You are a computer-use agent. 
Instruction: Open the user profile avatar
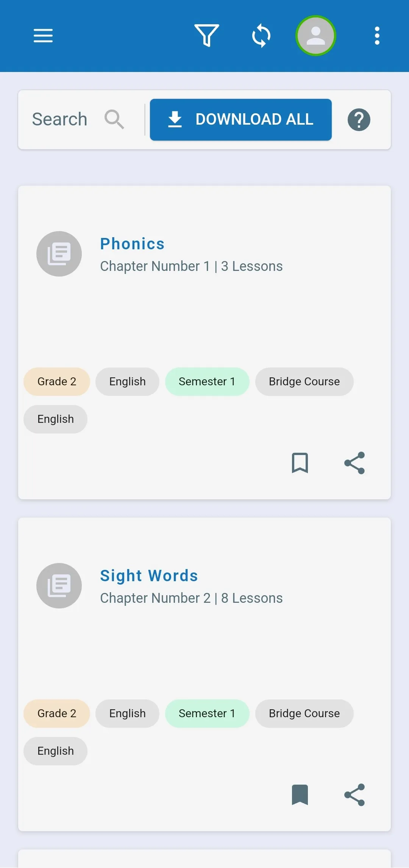coord(316,36)
